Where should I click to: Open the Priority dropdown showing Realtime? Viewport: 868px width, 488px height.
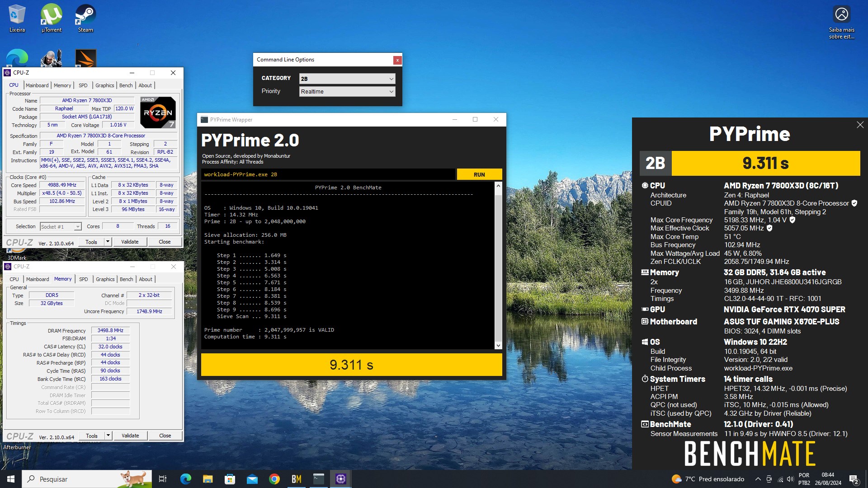coord(347,91)
